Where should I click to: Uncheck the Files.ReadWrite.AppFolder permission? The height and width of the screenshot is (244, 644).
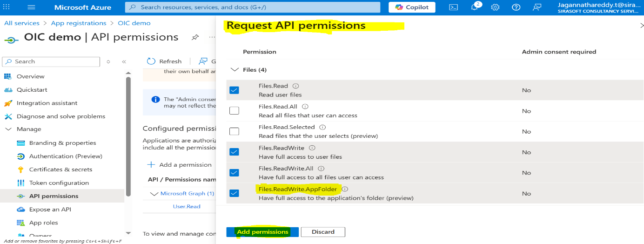coord(234,193)
